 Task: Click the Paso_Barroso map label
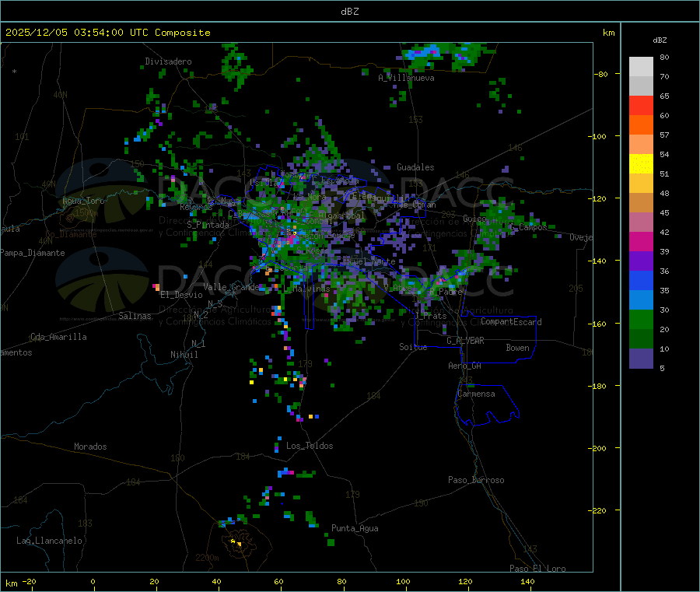[x=476, y=480]
